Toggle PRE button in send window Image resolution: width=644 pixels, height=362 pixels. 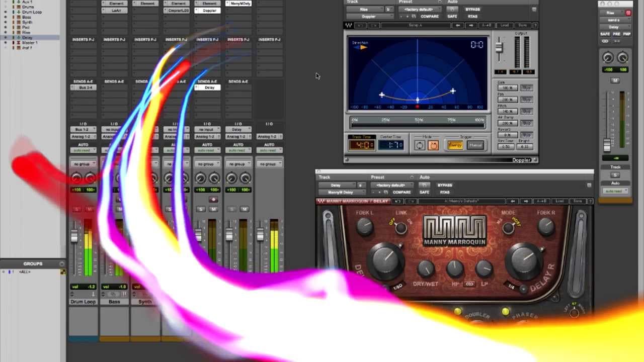[616, 34]
